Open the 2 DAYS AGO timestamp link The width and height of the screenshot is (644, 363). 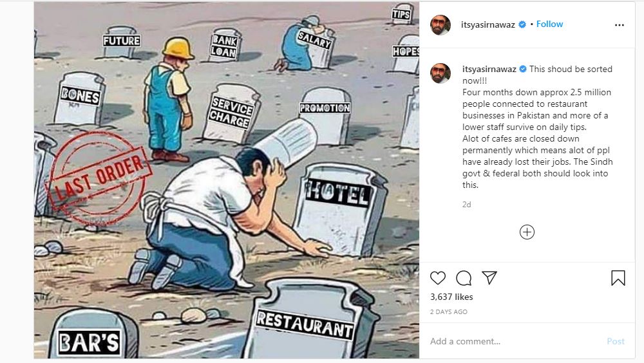tap(448, 312)
